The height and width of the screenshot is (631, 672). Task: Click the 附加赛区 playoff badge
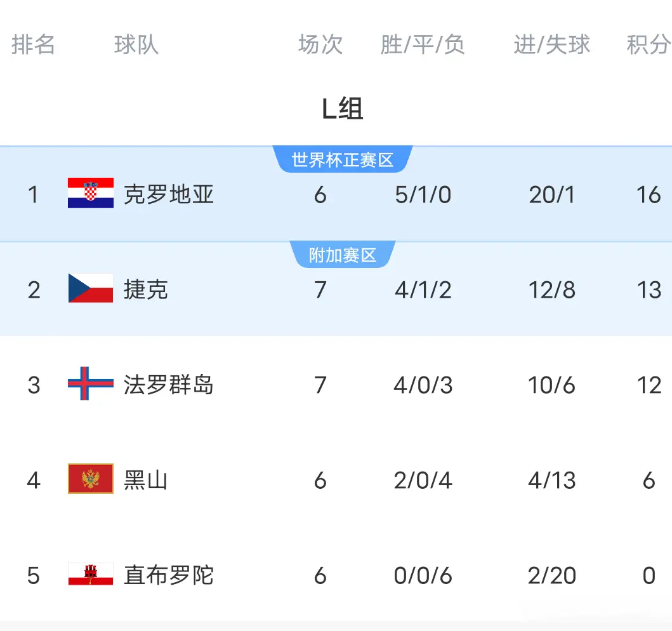click(x=343, y=255)
